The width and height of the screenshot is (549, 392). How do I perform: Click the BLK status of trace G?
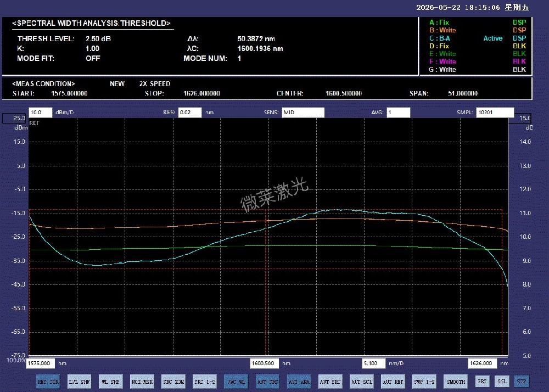519,69
